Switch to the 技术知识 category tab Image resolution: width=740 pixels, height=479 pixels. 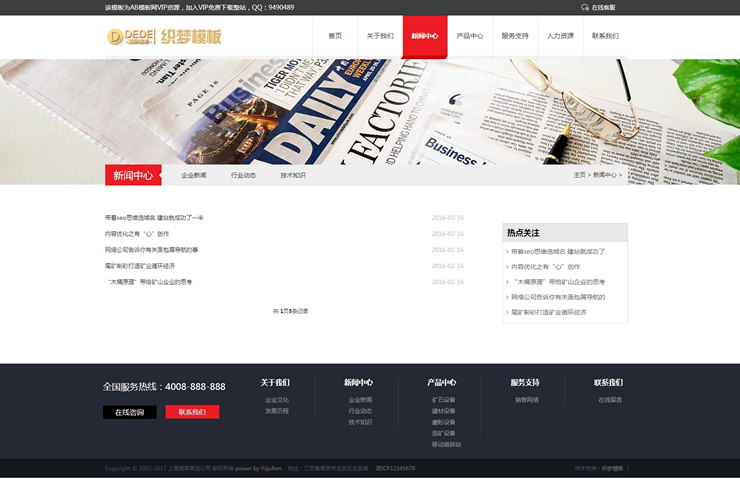(x=293, y=175)
